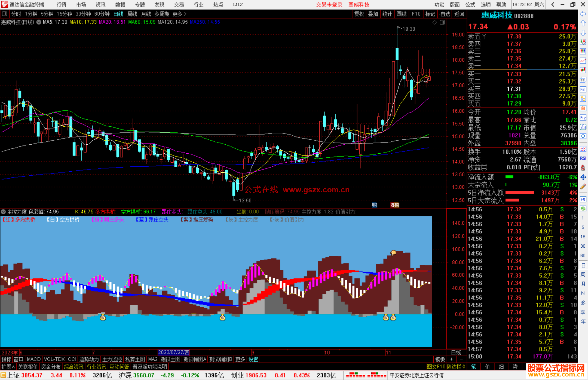
Task: Click the F10 company info sidebar icon
Action: click(583, 89)
